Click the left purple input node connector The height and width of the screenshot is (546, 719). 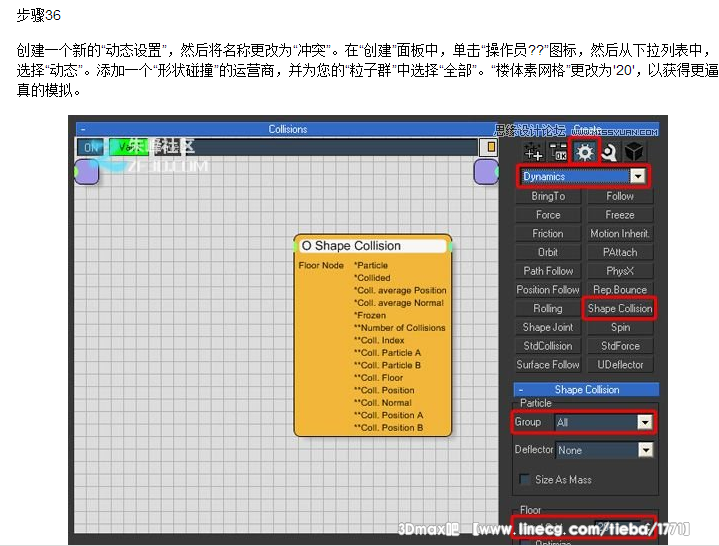click(x=87, y=171)
